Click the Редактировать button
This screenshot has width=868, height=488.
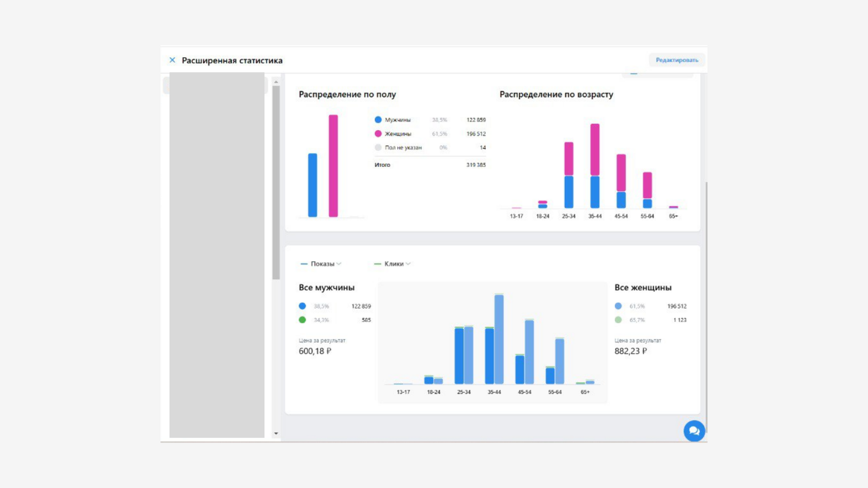point(677,60)
